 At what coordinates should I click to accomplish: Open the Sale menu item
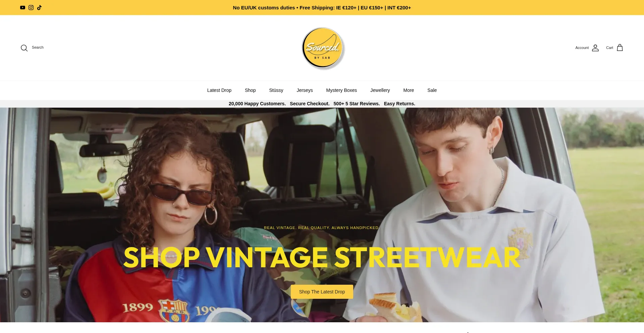pyautogui.click(x=432, y=90)
